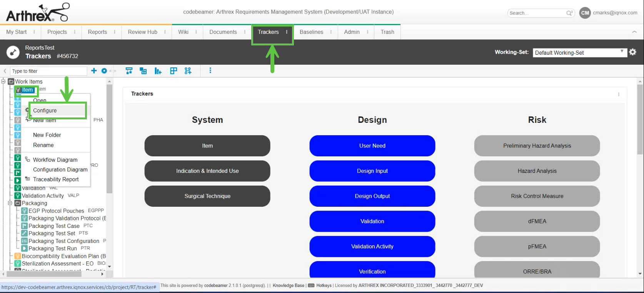The image size is (644, 293).
Task: Choose Traceability Report in context menu
Action: [x=56, y=179]
